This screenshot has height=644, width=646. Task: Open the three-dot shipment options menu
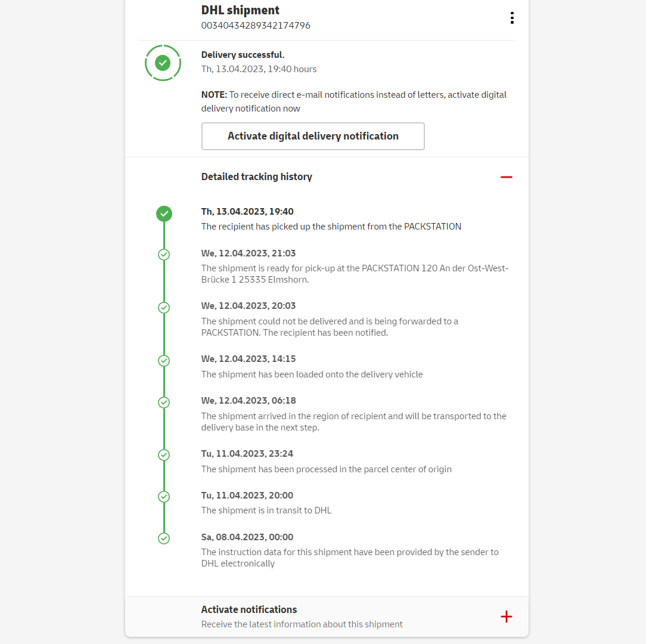(x=512, y=18)
